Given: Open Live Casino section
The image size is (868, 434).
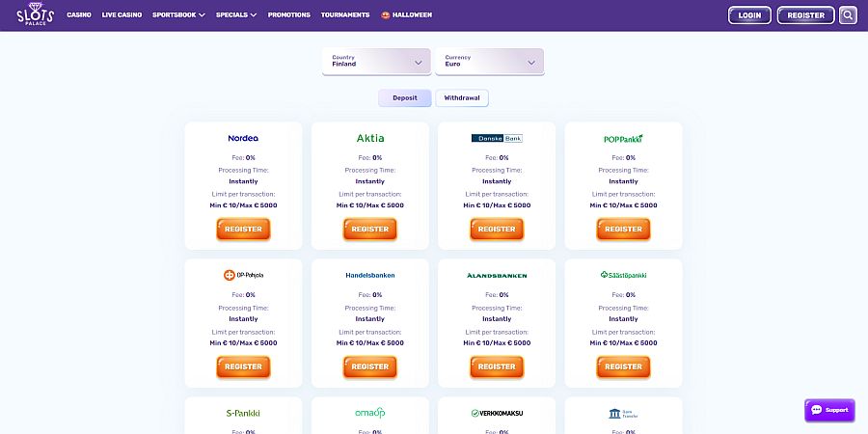Looking at the screenshot, I should 122,14.
